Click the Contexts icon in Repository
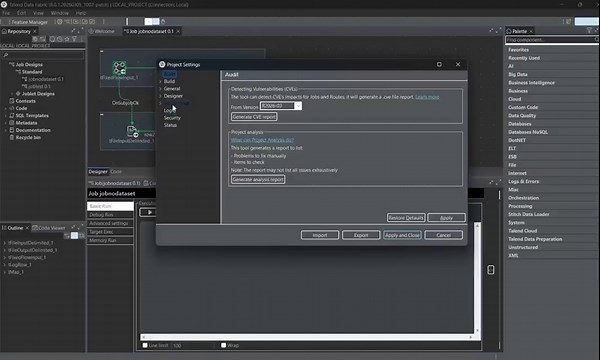 12,101
